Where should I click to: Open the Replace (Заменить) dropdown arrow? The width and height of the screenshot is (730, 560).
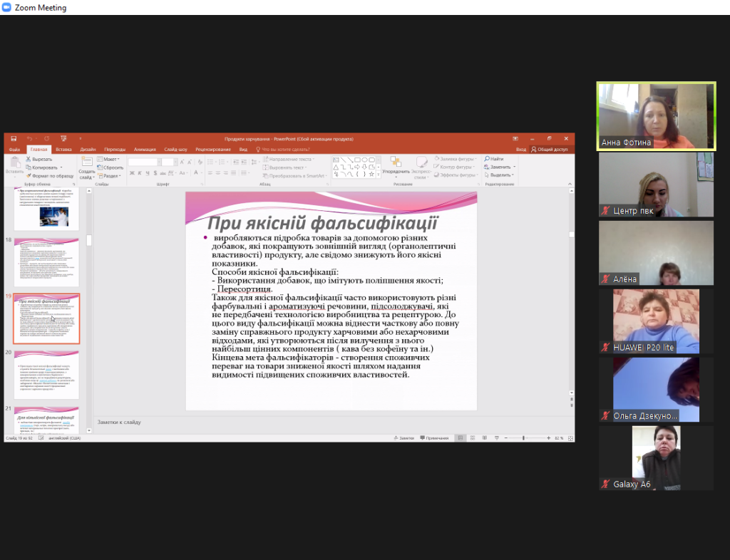click(x=514, y=167)
